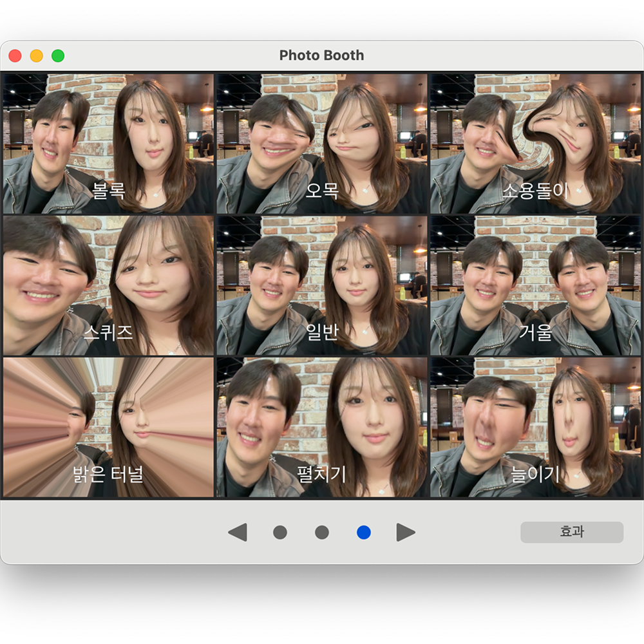Select the 볼록 (bulge) effect thumbnail
This screenshot has height=644, width=644.
108,143
